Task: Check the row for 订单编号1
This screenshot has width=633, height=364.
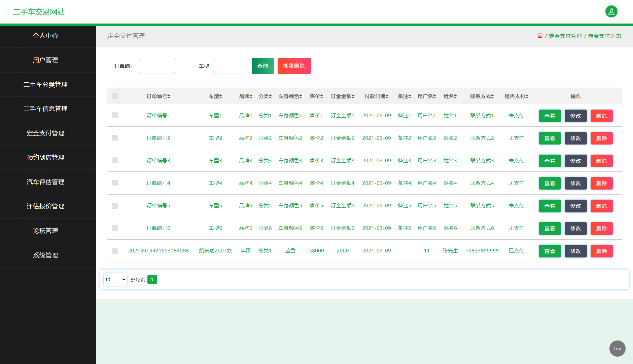Action: tap(115, 115)
